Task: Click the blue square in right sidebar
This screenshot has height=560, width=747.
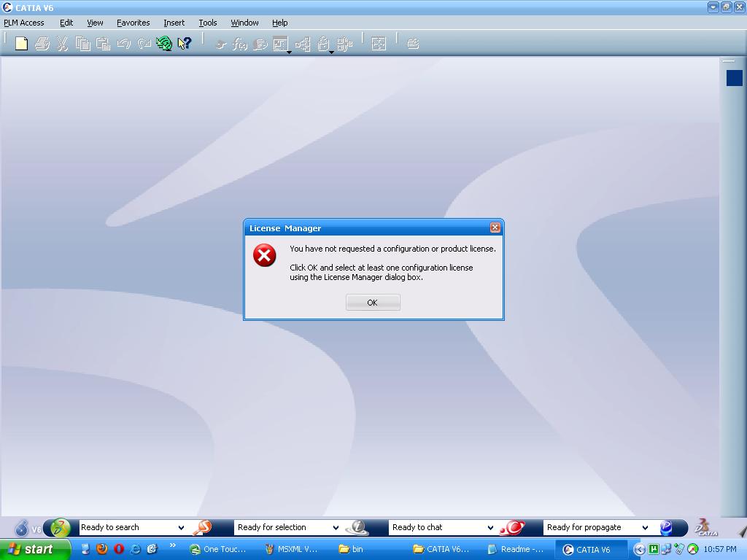Action: point(734,78)
